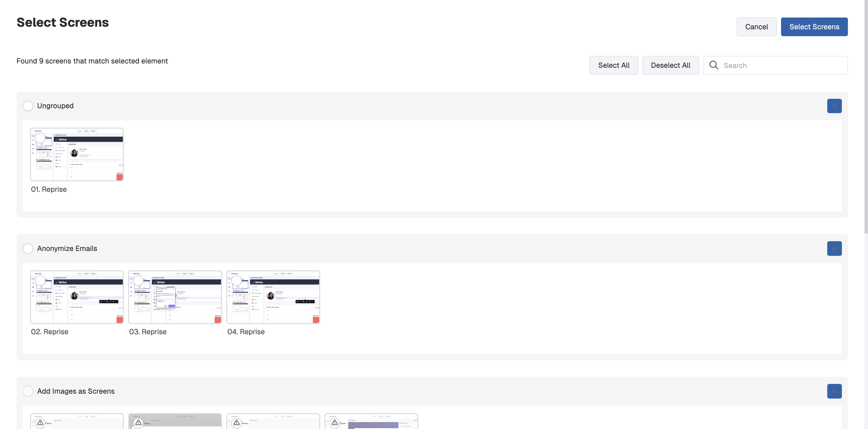Click the 'Add Images as Screens' title
Viewport: 868px width, 429px height.
(76, 391)
